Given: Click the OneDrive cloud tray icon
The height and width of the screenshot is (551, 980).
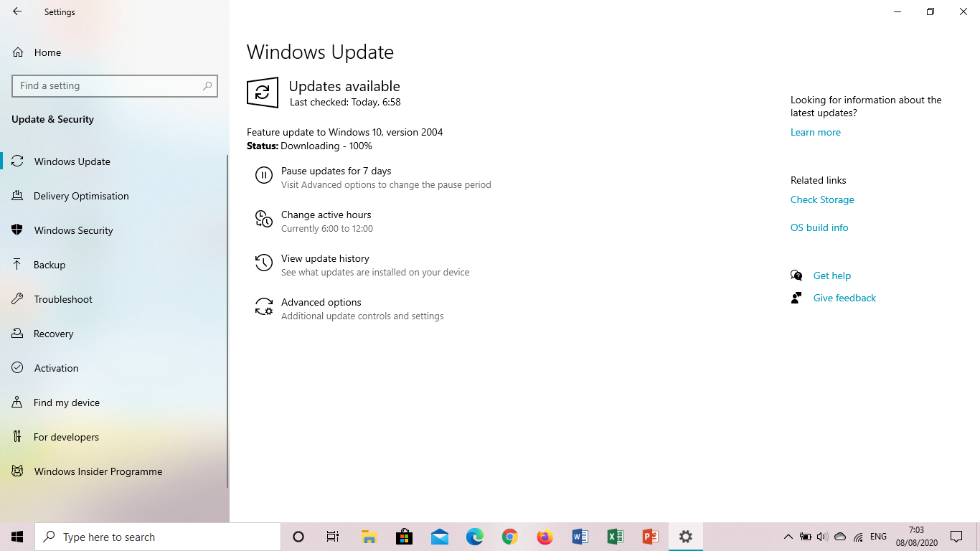Looking at the screenshot, I should click(840, 537).
